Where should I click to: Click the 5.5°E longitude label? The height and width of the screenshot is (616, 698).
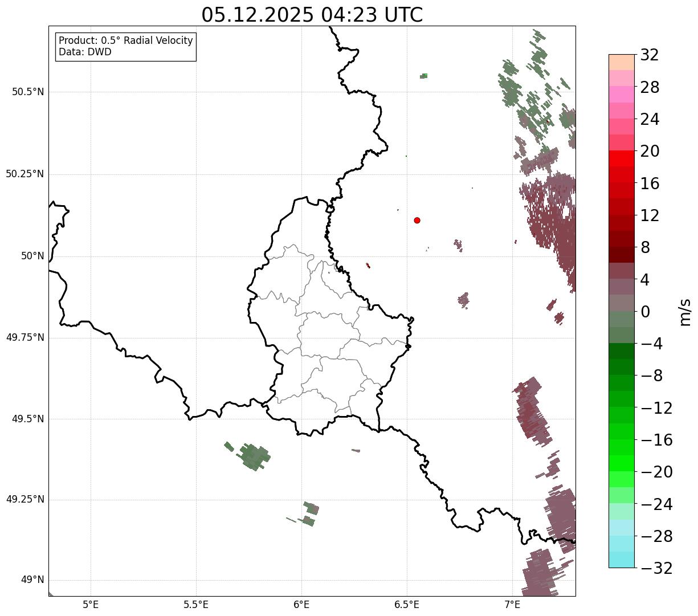[196, 605]
